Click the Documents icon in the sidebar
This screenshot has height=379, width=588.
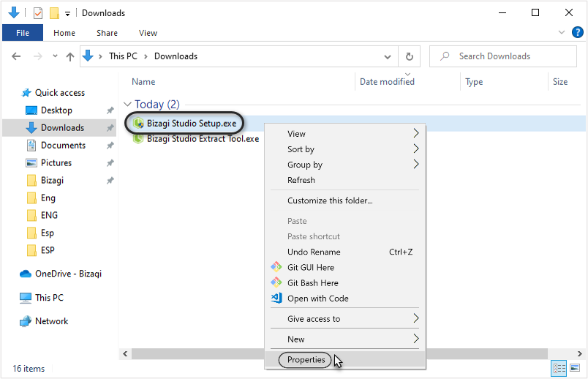pos(31,145)
